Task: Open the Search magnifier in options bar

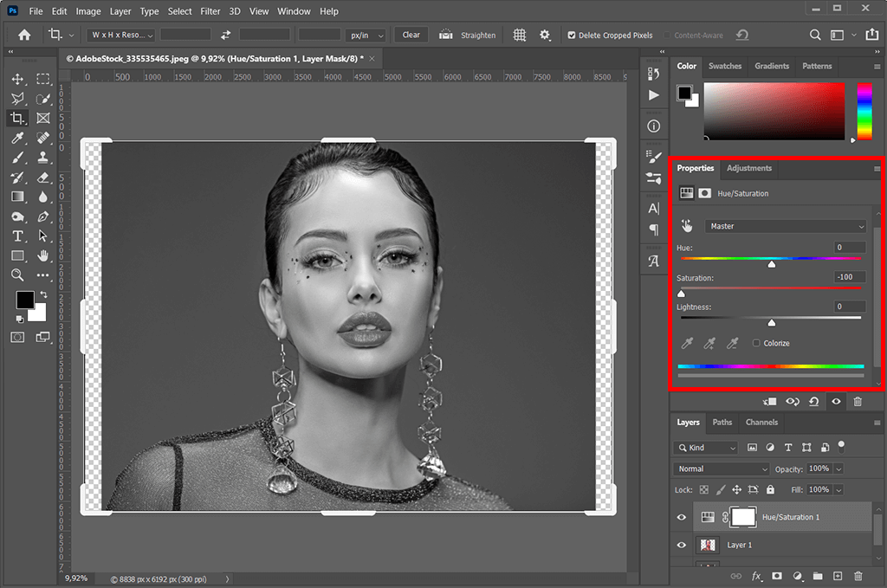Action: tap(814, 35)
